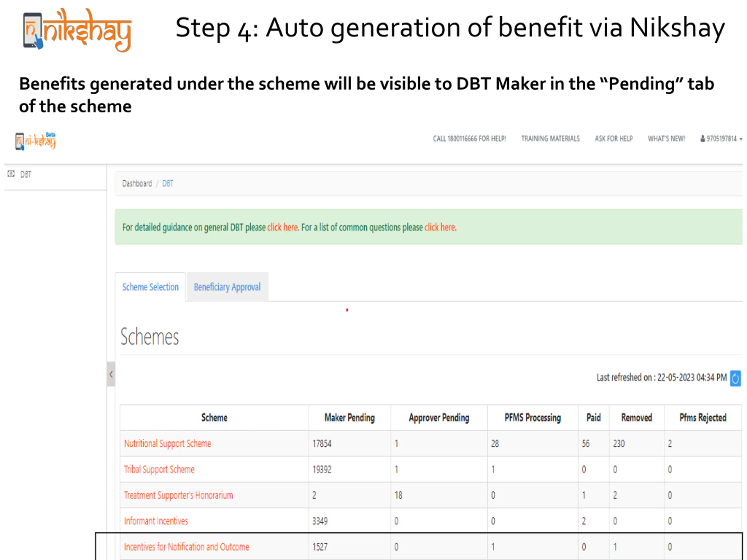This screenshot has width=747, height=560.
Task: Click Maker Pending value 17854
Action: tap(322, 444)
